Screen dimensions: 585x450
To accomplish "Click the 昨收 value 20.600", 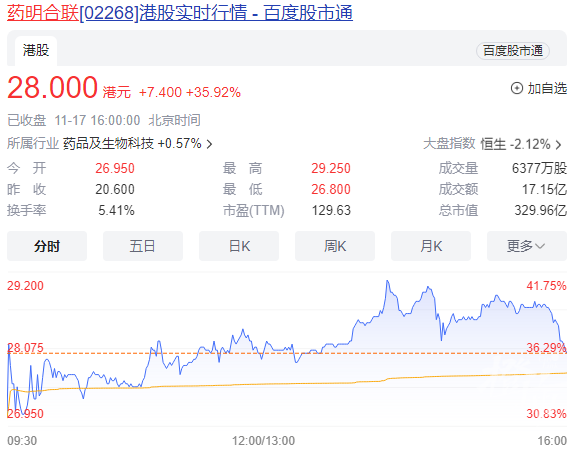I will tap(115, 189).
